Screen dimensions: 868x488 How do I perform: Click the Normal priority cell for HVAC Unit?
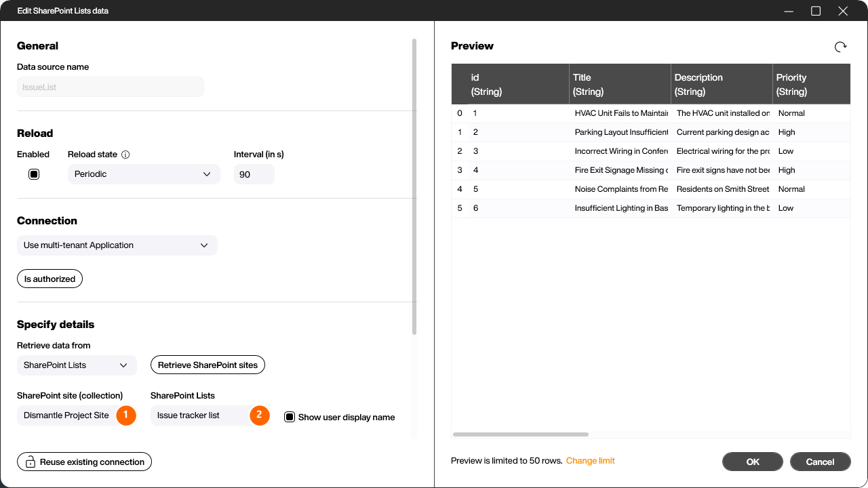pyautogui.click(x=811, y=113)
